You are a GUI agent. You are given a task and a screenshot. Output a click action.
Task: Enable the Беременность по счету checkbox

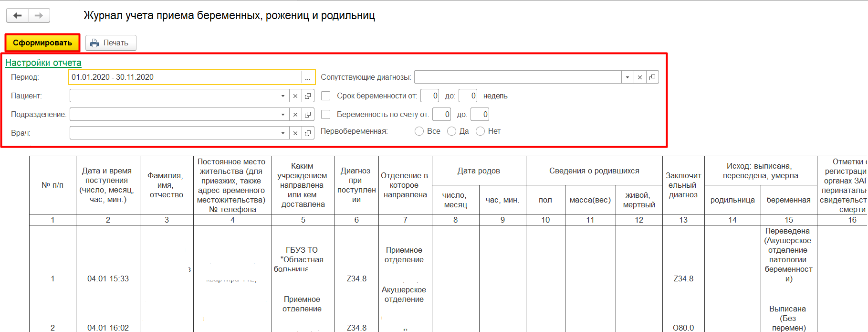pos(326,115)
